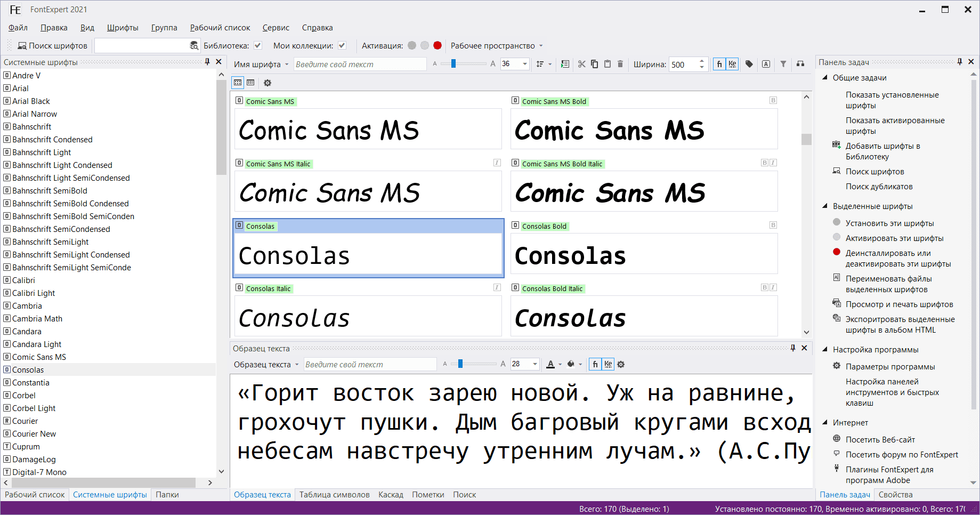Image resolution: width=980 pixels, height=515 pixels.
Task: Pin the Образец текста panel
Action: pyautogui.click(x=793, y=348)
